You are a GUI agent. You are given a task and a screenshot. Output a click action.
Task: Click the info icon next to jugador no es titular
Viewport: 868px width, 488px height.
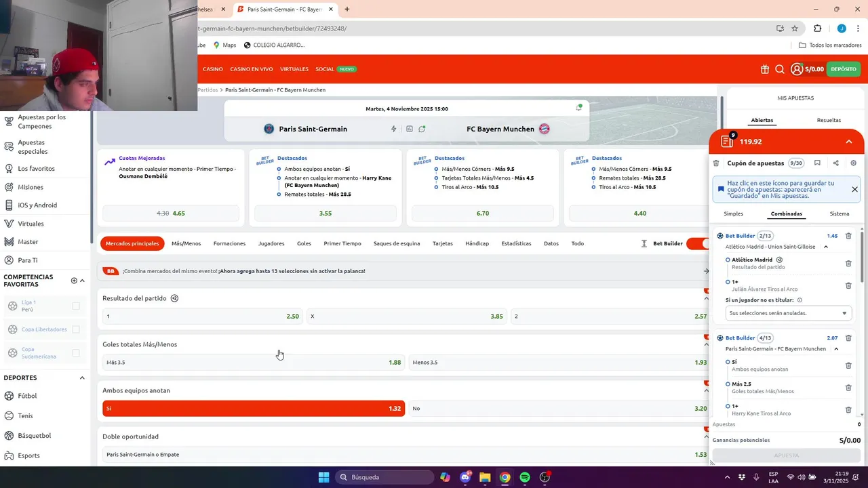[800, 300]
